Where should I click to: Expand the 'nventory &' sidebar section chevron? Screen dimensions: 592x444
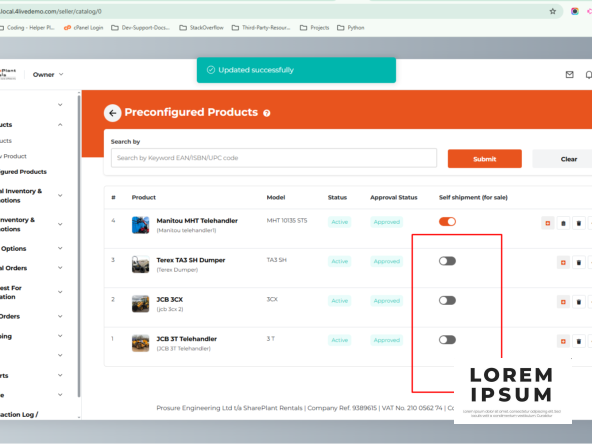(x=60, y=224)
